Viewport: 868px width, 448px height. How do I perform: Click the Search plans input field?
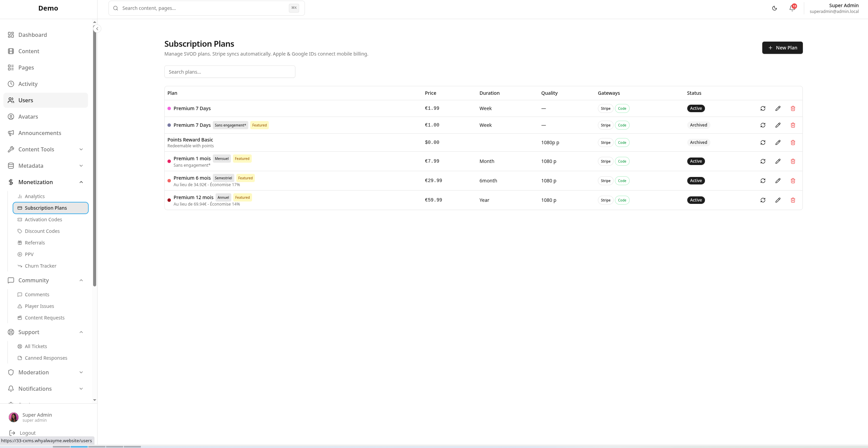230,72
